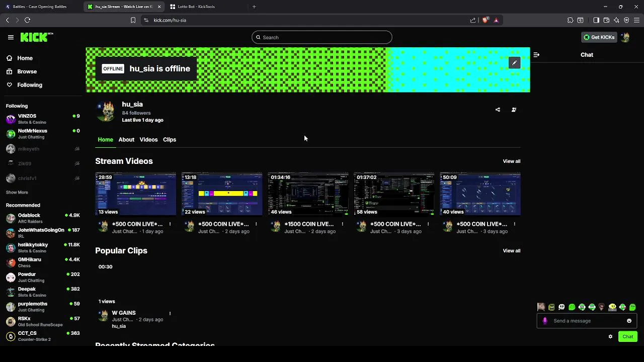Share the page URL from address bar

pos(473,20)
